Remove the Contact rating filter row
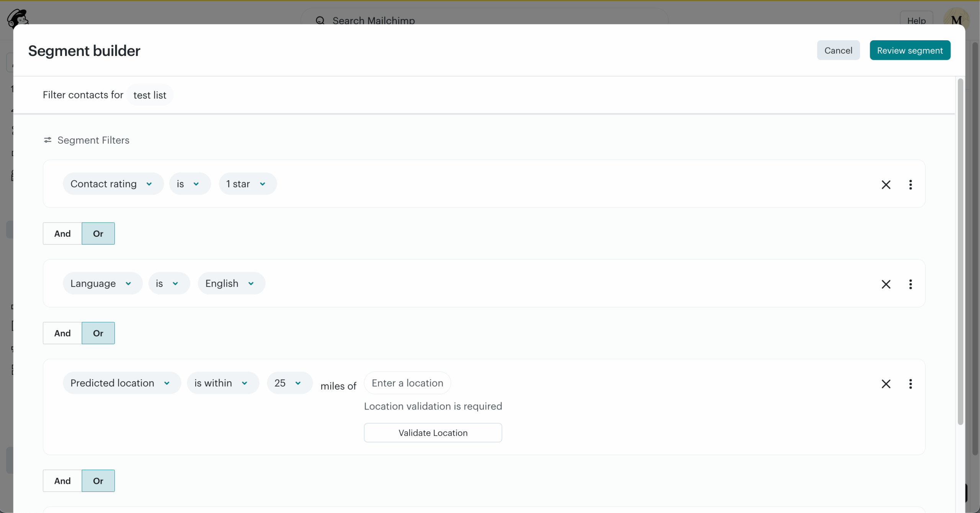This screenshot has width=980, height=513. pyautogui.click(x=886, y=185)
